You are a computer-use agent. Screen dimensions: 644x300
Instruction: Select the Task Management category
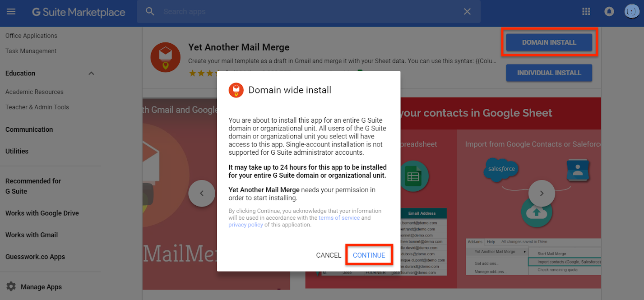pyautogui.click(x=31, y=51)
